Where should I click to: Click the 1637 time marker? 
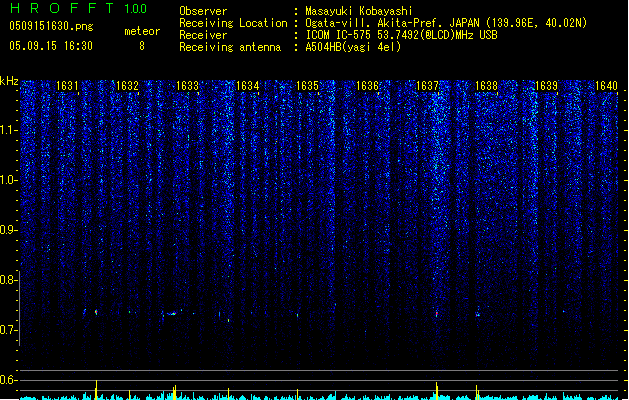coord(428,86)
